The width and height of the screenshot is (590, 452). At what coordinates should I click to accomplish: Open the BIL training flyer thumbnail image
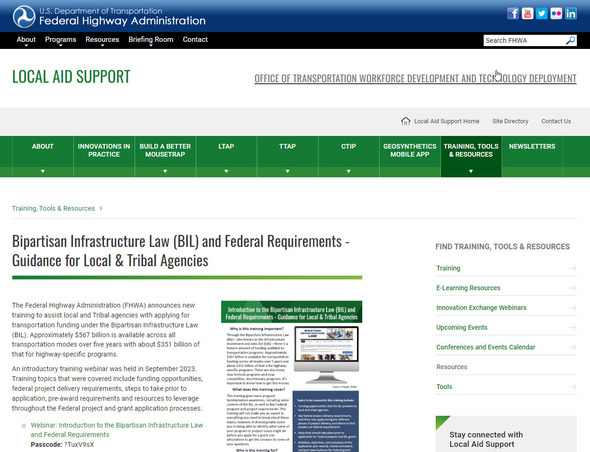point(292,376)
